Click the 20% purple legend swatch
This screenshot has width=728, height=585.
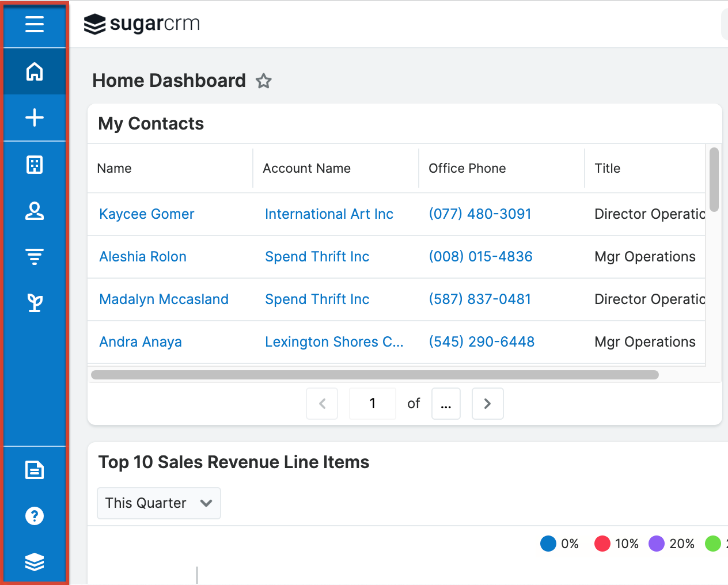(657, 544)
